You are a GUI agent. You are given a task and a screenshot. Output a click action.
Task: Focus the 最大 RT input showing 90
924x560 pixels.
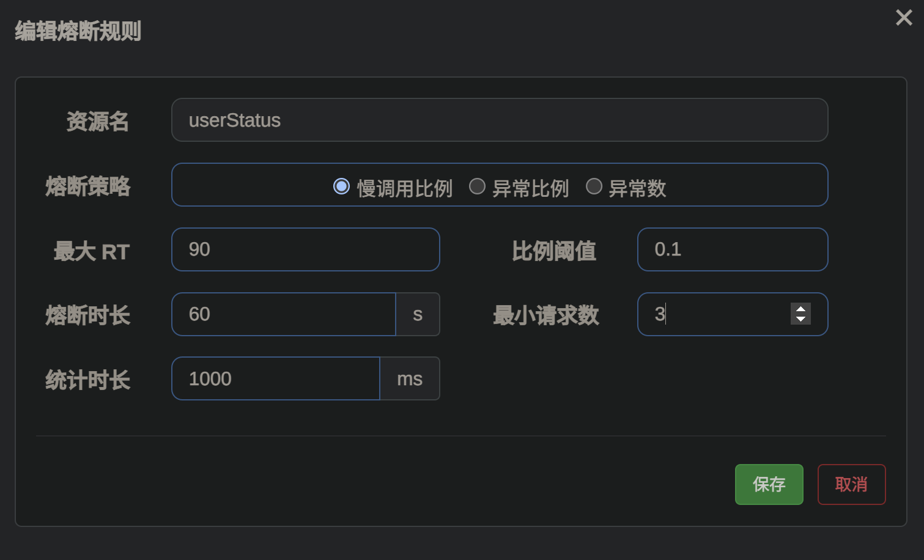tap(305, 249)
